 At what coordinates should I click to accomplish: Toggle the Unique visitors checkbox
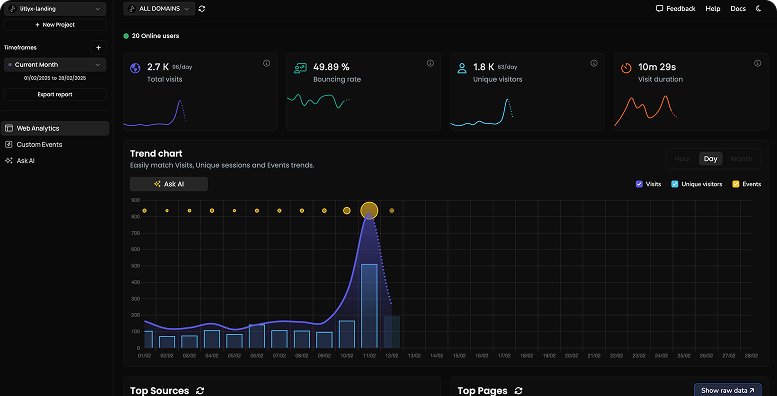(674, 184)
